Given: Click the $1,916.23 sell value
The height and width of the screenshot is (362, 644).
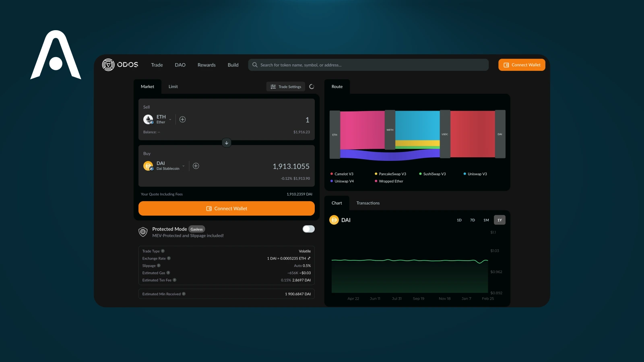Looking at the screenshot, I should coord(301,132).
